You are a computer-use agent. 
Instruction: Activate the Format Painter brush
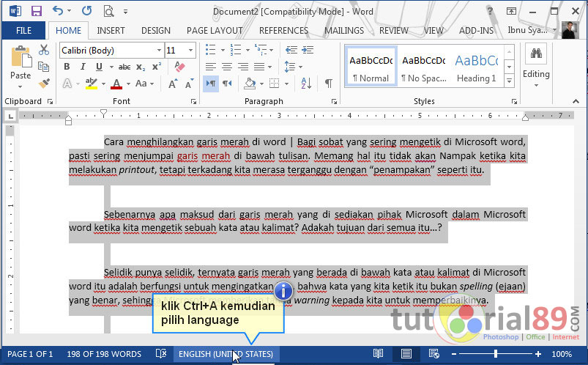44,84
